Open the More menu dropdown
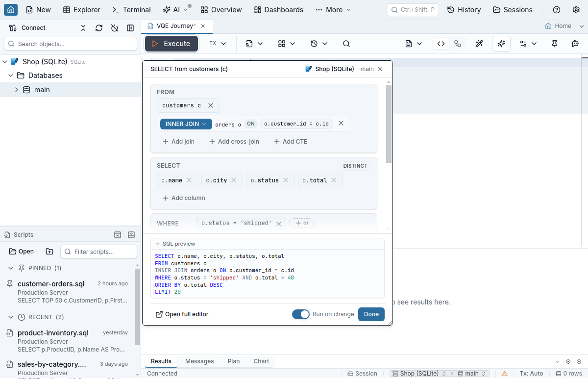Viewport: 588px width, 379px height. click(x=333, y=10)
